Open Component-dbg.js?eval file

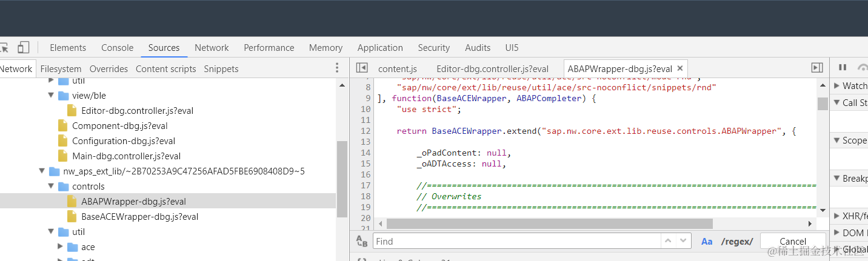coord(120,126)
